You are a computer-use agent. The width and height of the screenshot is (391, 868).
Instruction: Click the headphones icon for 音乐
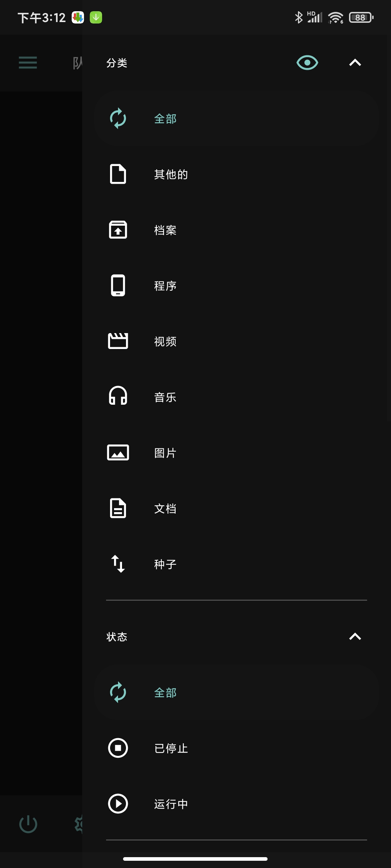click(x=118, y=395)
